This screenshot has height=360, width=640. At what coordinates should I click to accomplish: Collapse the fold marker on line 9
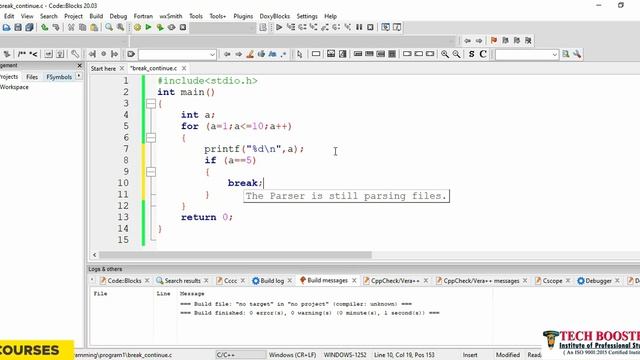pos(151,172)
